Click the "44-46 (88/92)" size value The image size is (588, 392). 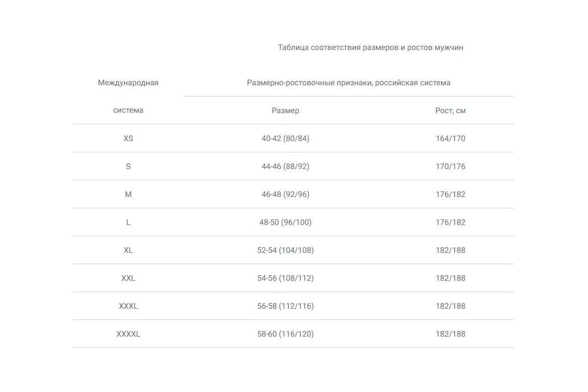pos(285,167)
